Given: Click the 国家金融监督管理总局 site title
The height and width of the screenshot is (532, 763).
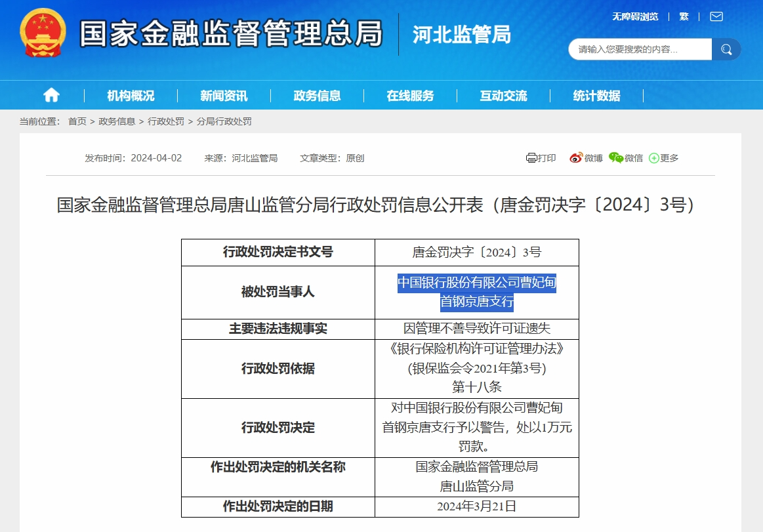Looking at the screenshot, I should [231, 33].
